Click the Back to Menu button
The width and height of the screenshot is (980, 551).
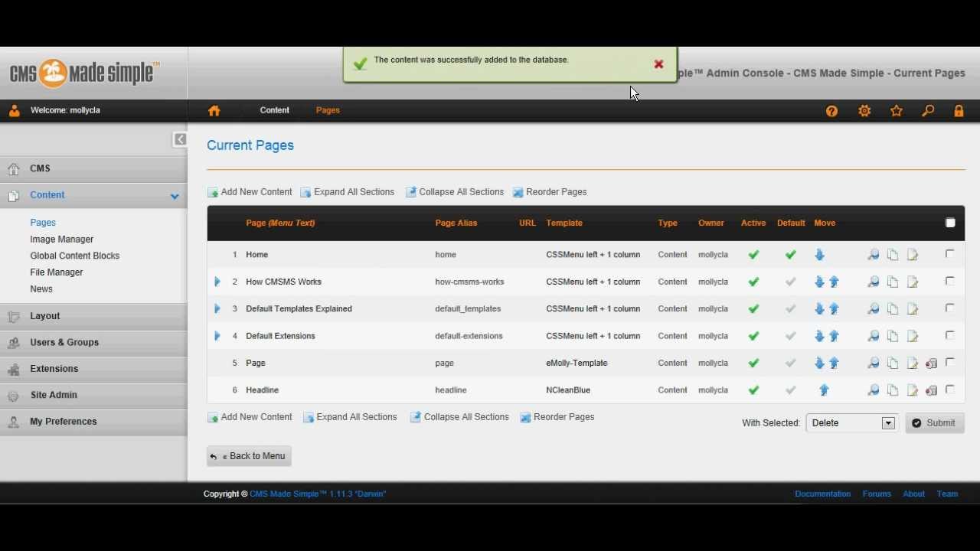(249, 456)
